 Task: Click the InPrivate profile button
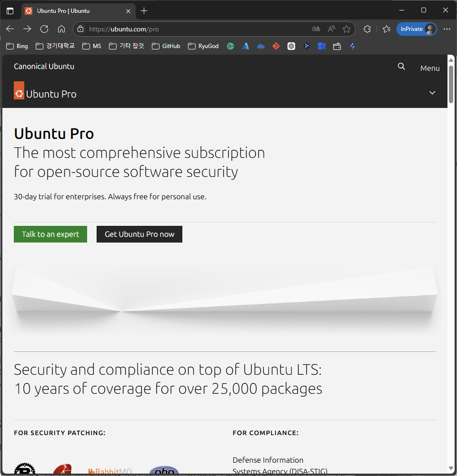(x=417, y=29)
